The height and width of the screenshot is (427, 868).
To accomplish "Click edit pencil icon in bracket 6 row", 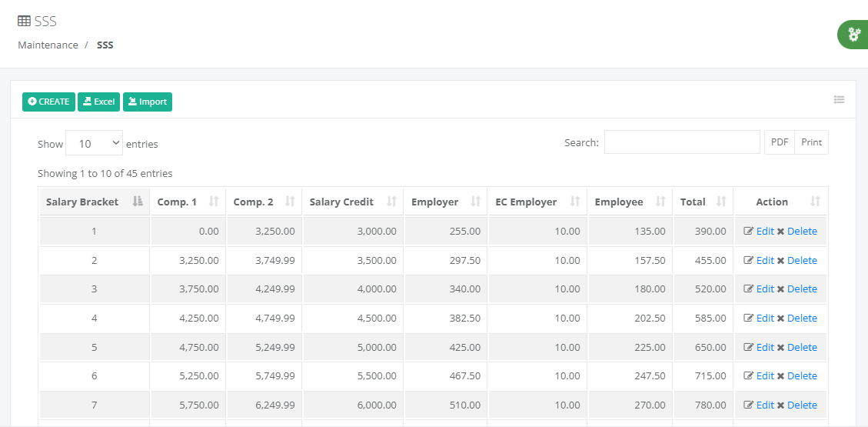I will pos(748,375).
